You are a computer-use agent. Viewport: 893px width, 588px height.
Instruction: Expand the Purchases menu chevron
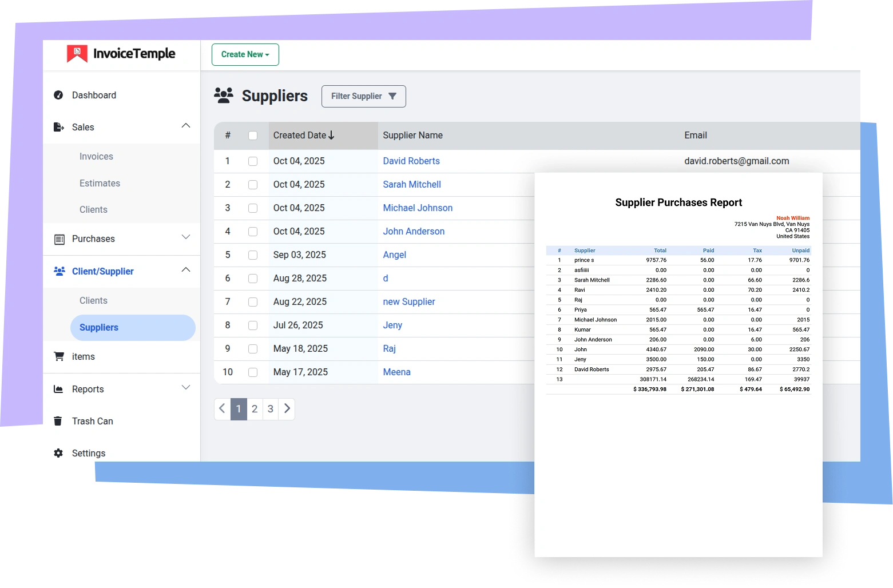click(185, 237)
